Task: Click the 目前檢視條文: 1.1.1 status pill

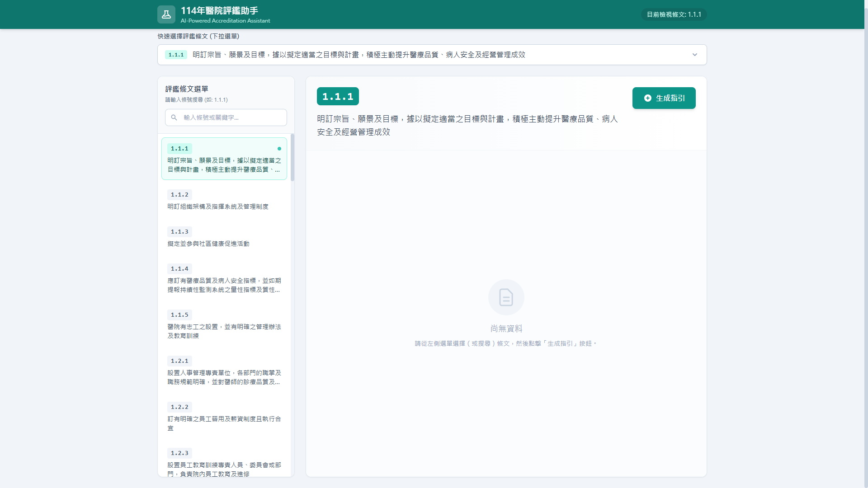Action: click(673, 14)
